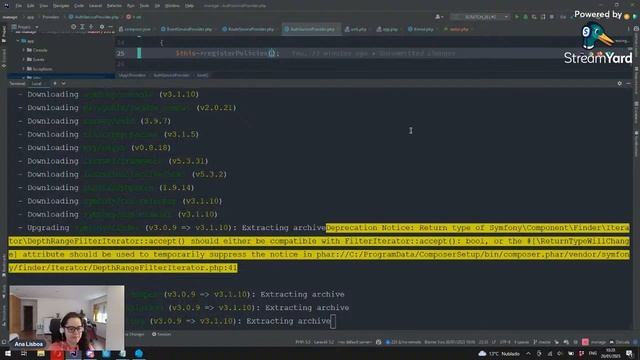640x360 pixels.
Task: Switch to the EventServiceProvider.php tab
Action: point(187,29)
